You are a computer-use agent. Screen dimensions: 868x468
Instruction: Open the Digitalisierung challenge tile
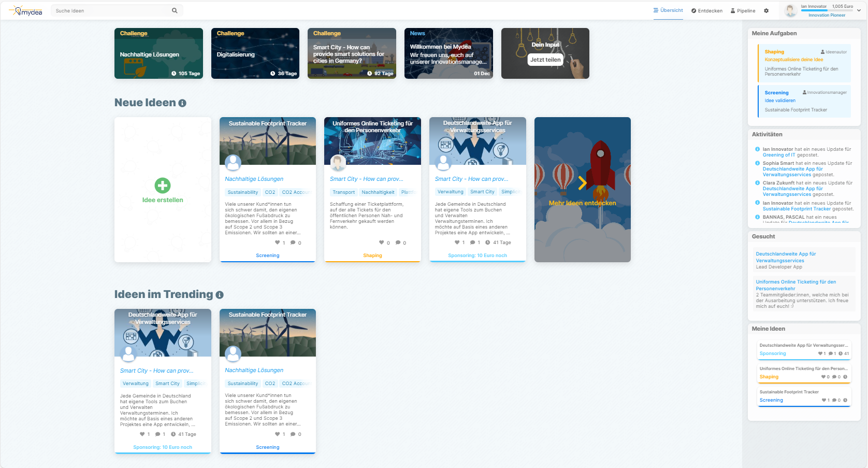point(255,53)
